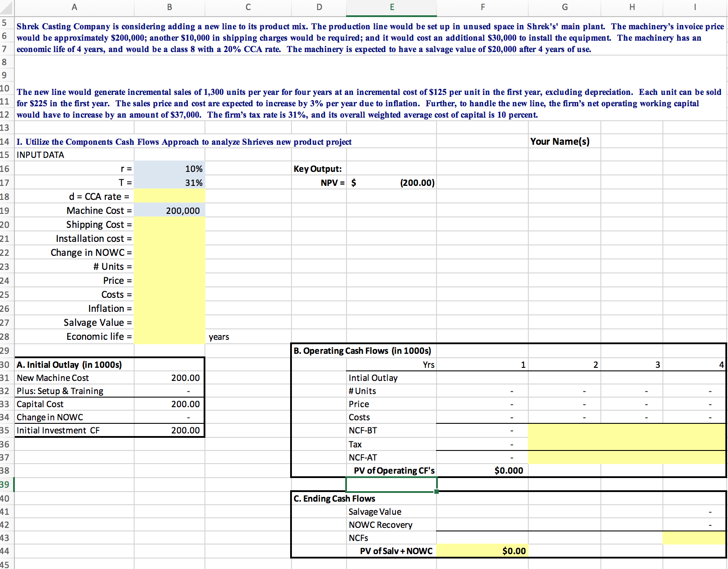Screen dimensions: 728x569
Task: Select column G header
Action: pos(565,7)
